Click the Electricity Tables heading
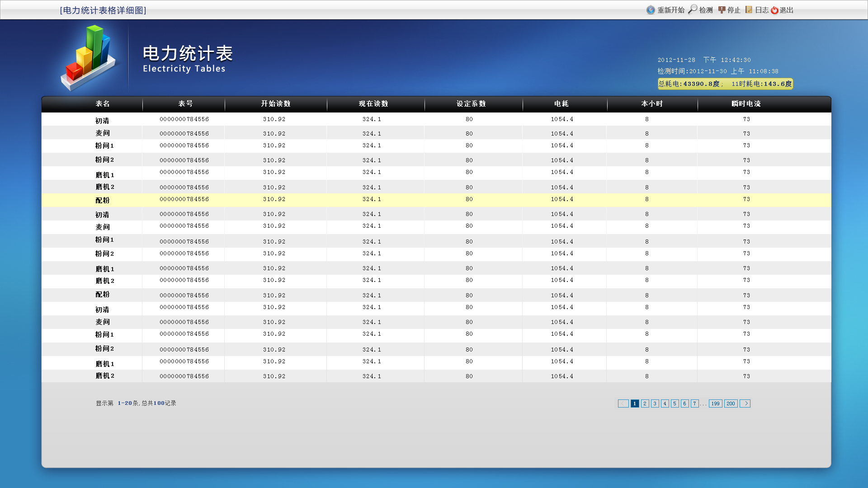 tap(184, 69)
